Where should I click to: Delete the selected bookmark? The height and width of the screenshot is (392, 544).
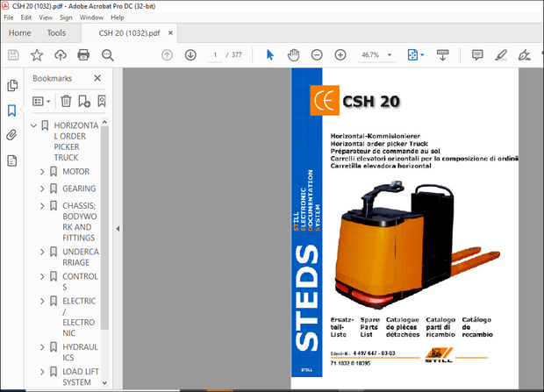[66, 102]
